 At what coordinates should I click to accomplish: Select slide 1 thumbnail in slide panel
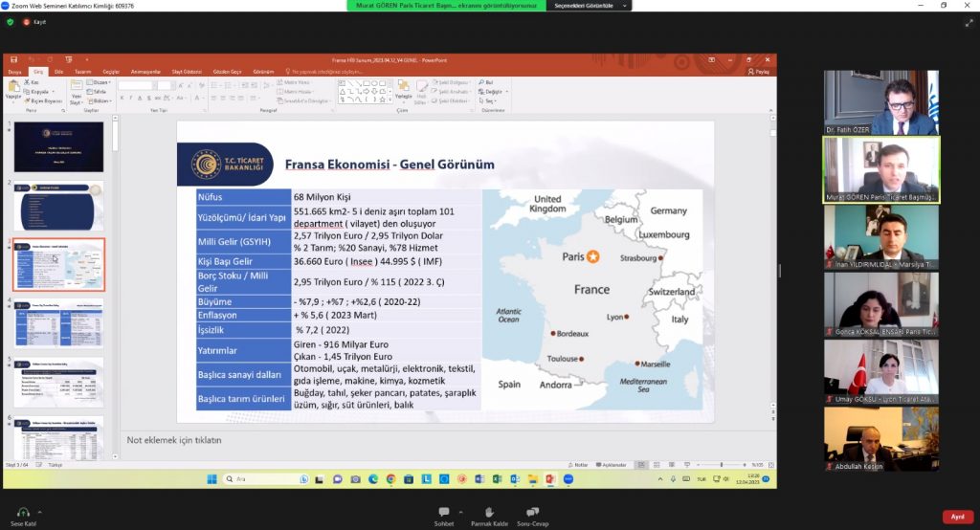tap(58, 147)
